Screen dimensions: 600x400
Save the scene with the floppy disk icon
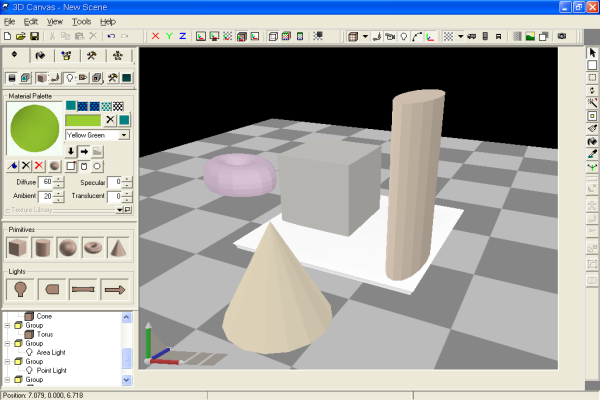(x=34, y=36)
